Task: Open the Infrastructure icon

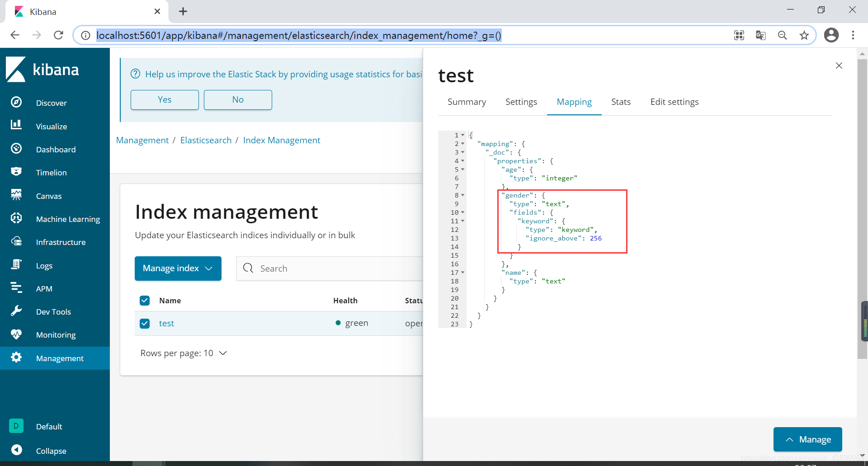Action: tap(16, 242)
